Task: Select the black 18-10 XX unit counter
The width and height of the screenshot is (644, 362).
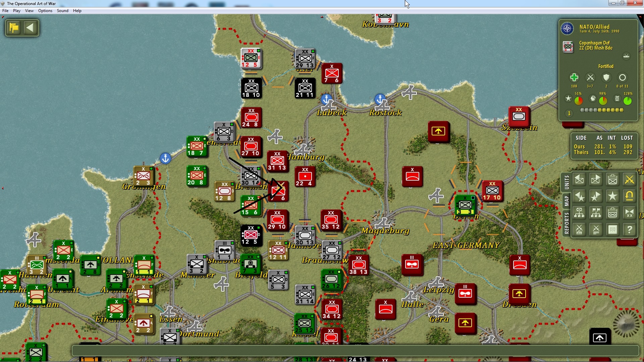Action: (x=251, y=88)
